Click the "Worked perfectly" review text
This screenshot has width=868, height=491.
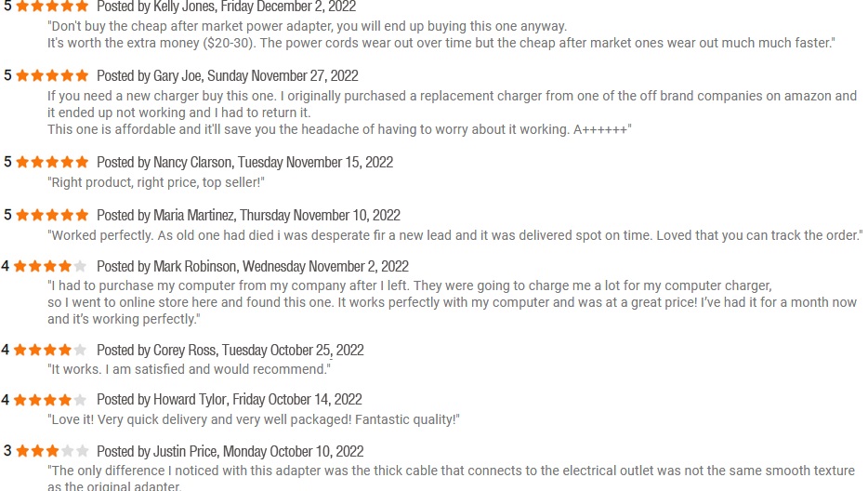pyautogui.click(x=454, y=235)
